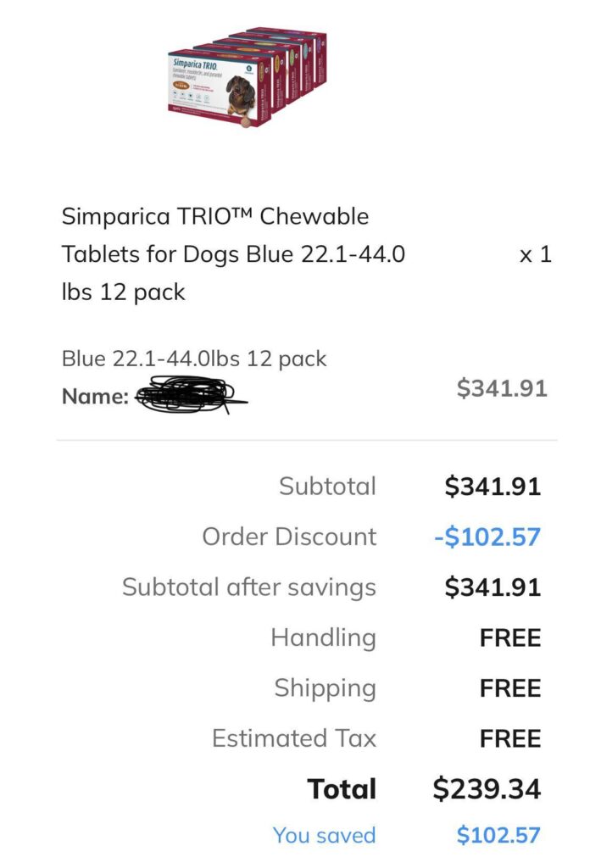Select the Subtotal after savings amount
Viewport: 601px width, 868px height.
[492, 587]
